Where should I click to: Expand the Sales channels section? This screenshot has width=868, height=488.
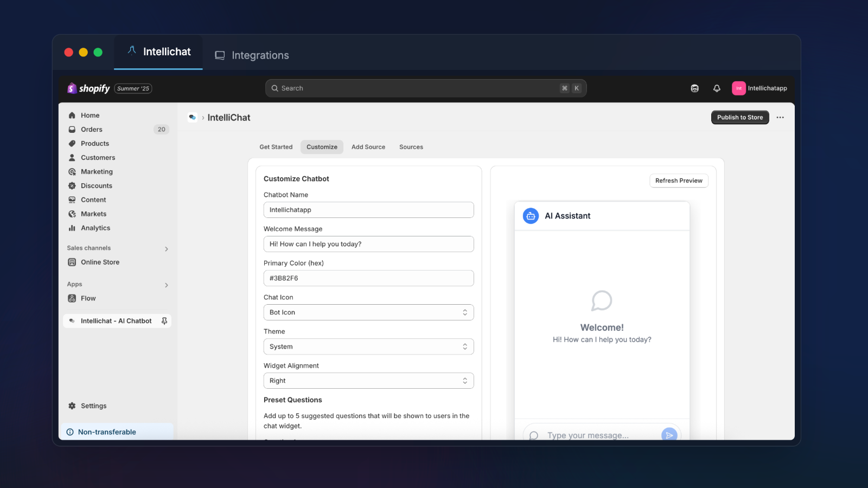point(166,249)
